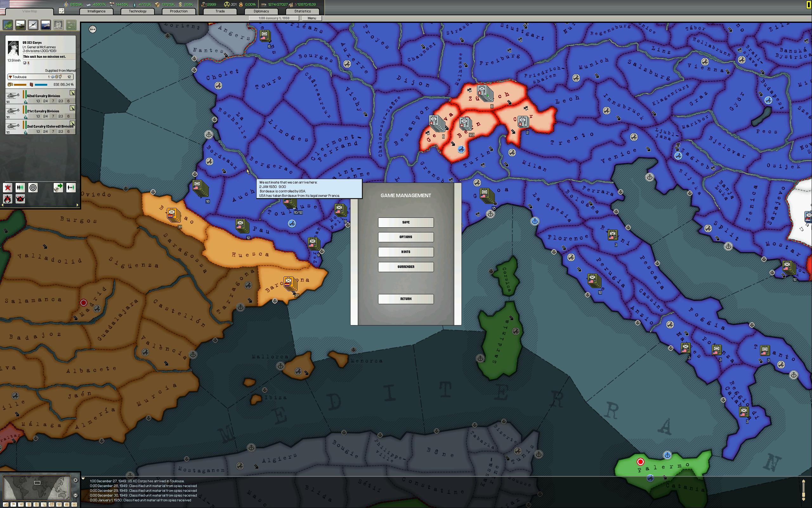Click the date display January 1, 1950

click(274, 18)
